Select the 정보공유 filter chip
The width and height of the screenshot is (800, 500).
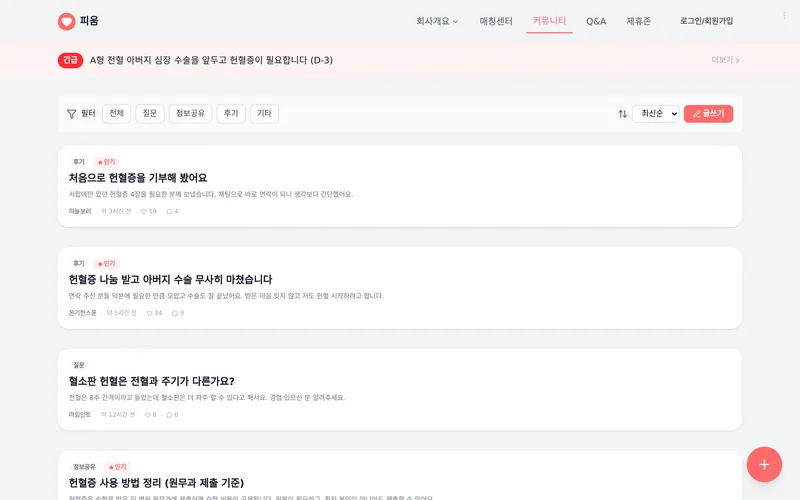click(190, 114)
